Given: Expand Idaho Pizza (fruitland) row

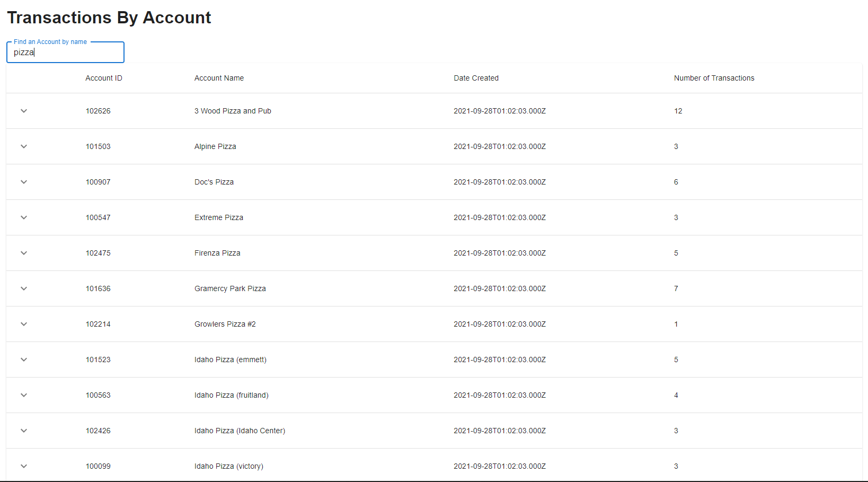Looking at the screenshot, I should pos(24,395).
